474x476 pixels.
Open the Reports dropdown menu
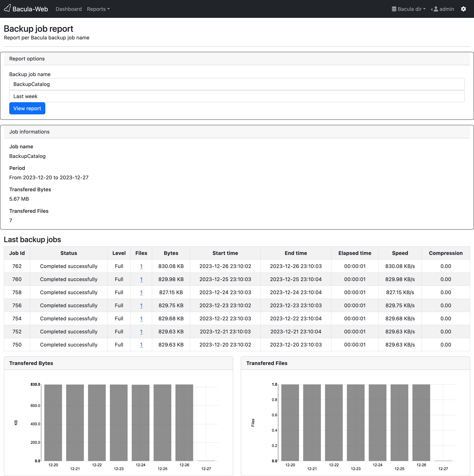pyautogui.click(x=98, y=9)
